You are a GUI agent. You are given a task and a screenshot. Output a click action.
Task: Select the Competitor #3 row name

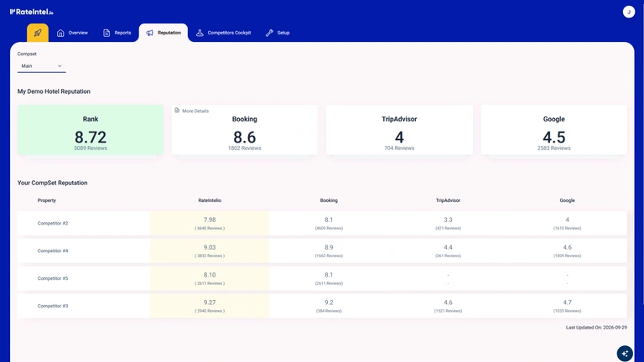click(53, 306)
